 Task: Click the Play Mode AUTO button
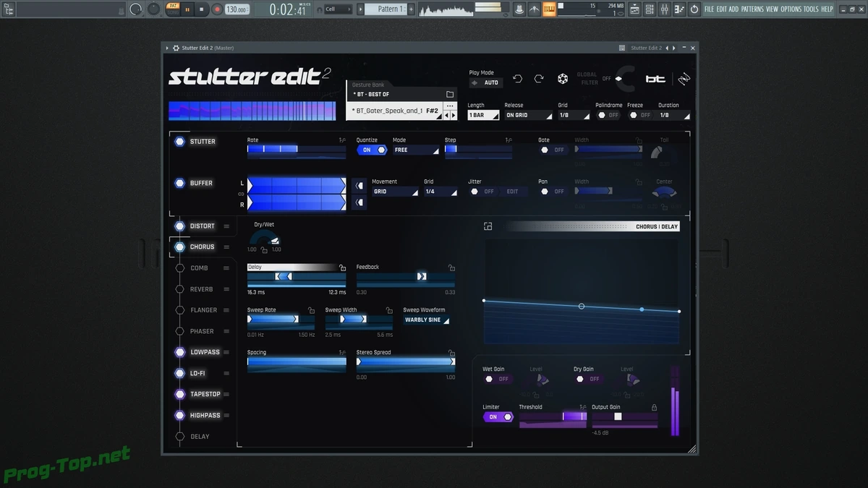click(485, 82)
